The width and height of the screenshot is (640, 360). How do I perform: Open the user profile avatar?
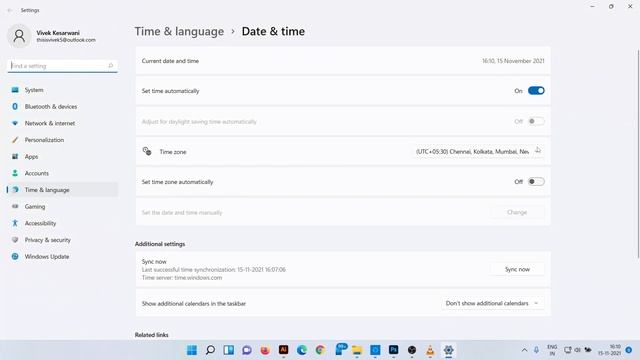pos(19,36)
